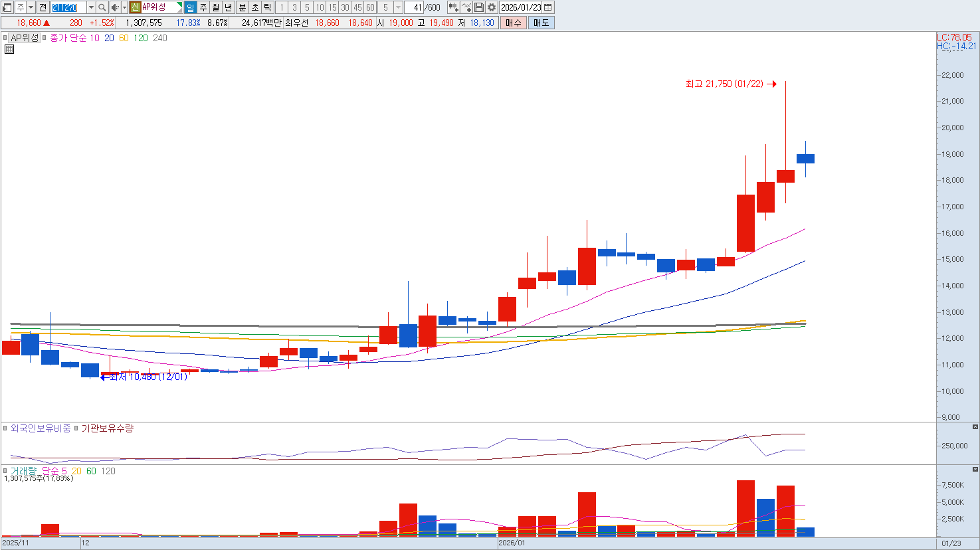Toggle the 기관보유수량 indicator marker

76,428
